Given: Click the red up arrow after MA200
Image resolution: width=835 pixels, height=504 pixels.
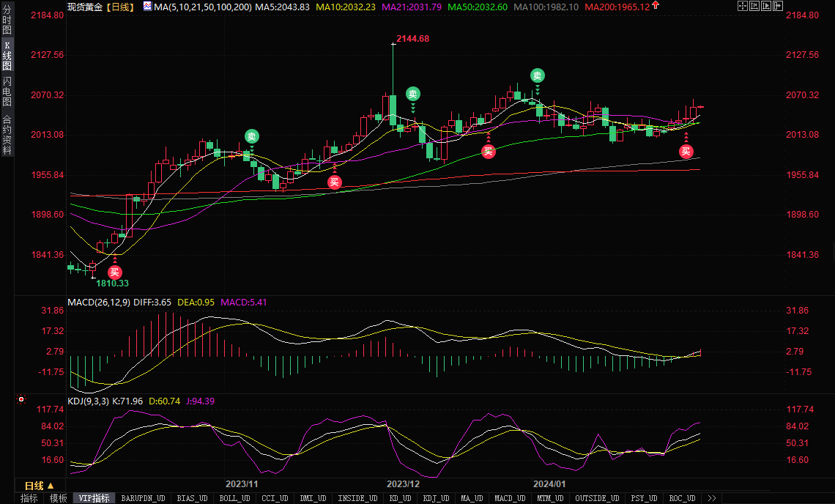Looking at the screenshot, I should [x=655, y=6].
